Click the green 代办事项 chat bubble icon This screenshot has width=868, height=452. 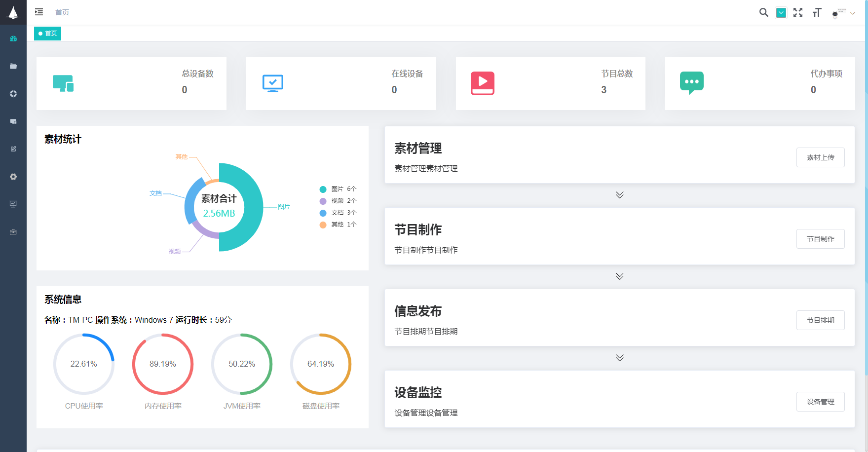(x=692, y=83)
